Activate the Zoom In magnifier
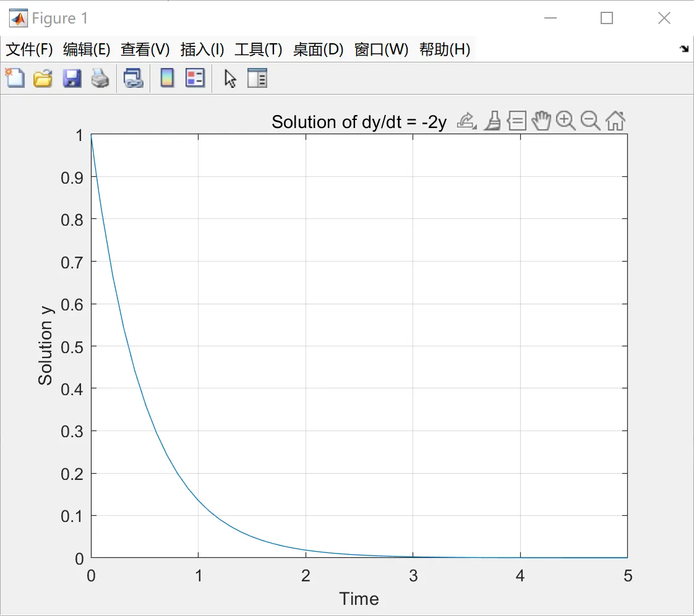This screenshot has height=616, width=694. coord(565,121)
